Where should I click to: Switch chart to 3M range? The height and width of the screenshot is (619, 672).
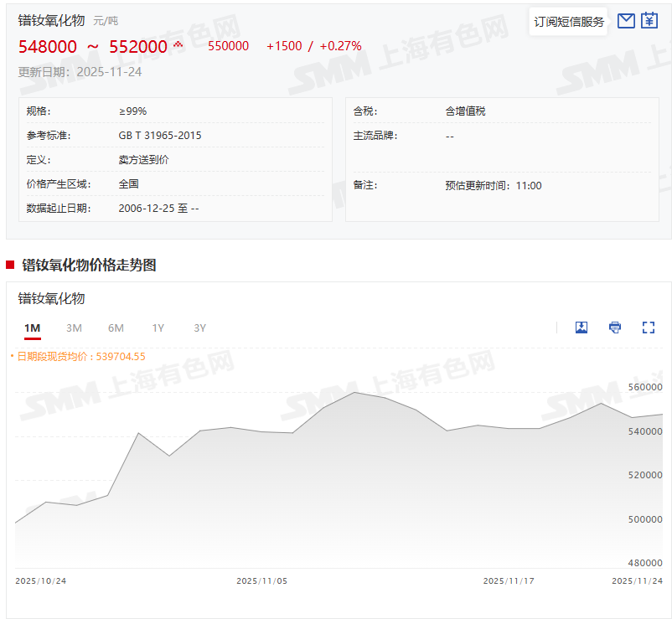[74, 328]
